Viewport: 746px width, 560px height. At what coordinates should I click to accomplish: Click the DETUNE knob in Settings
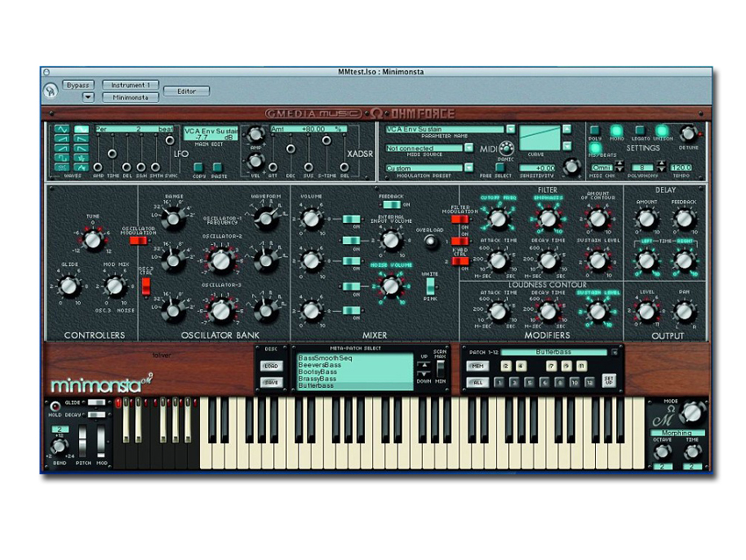[687, 133]
